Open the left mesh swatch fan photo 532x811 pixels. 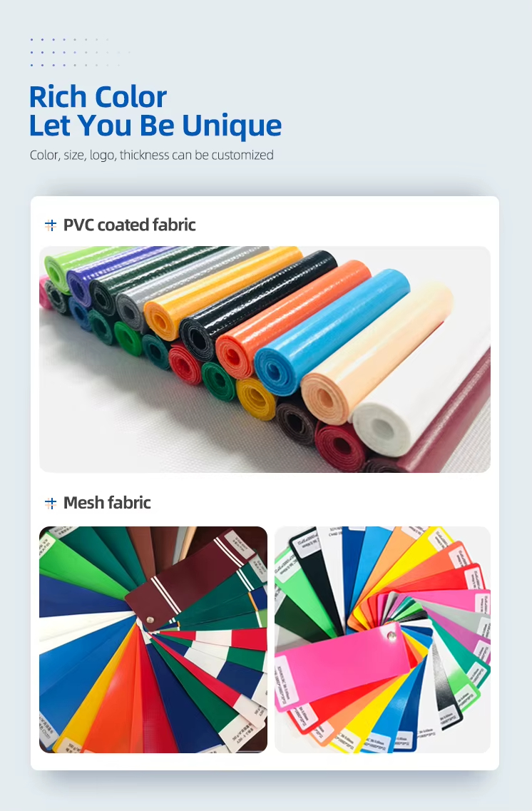tap(153, 639)
